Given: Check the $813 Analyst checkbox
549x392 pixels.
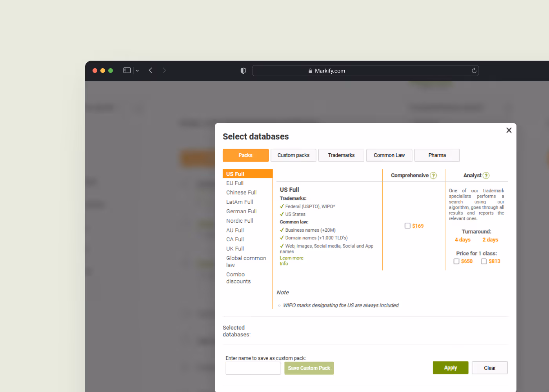Looking at the screenshot, I should (x=484, y=261).
